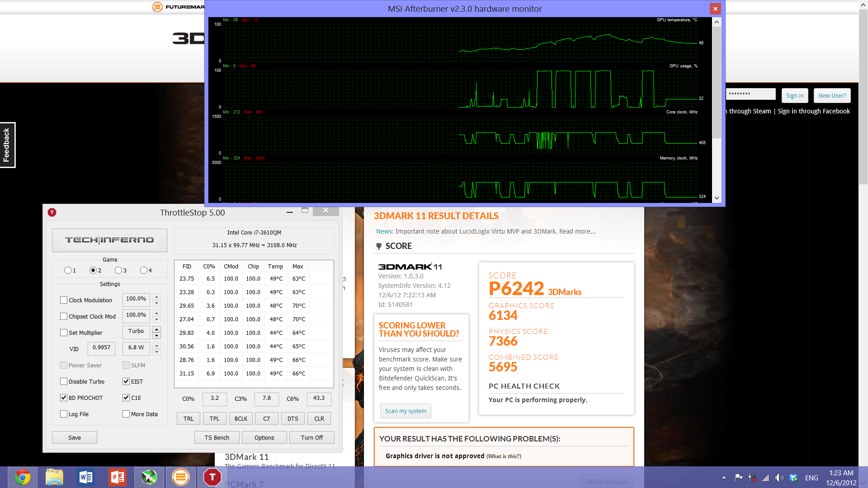Click Turn Off in ThrottleStop
The height and width of the screenshot is (488, 868).
point(312,437)
